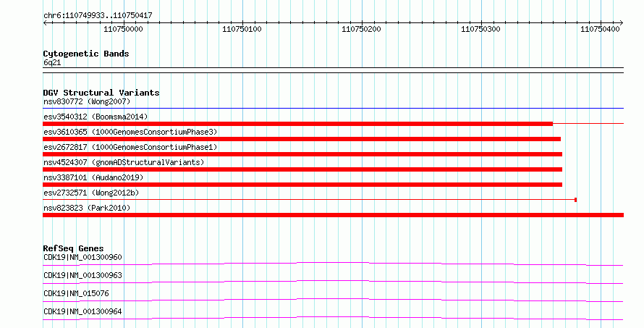Open CDK19|NM_001300963 gene label
The image size is (644, 328).
point(82,275)
